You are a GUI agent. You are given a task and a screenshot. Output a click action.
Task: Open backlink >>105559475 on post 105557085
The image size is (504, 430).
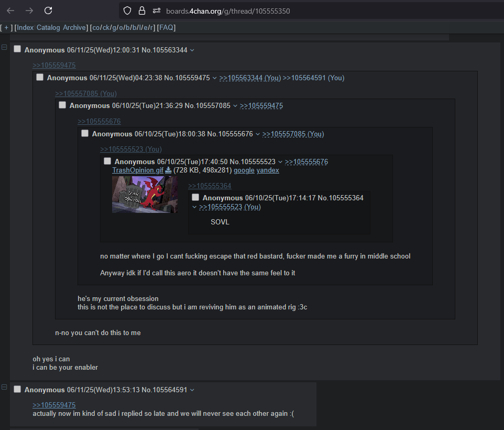[261, 106]
